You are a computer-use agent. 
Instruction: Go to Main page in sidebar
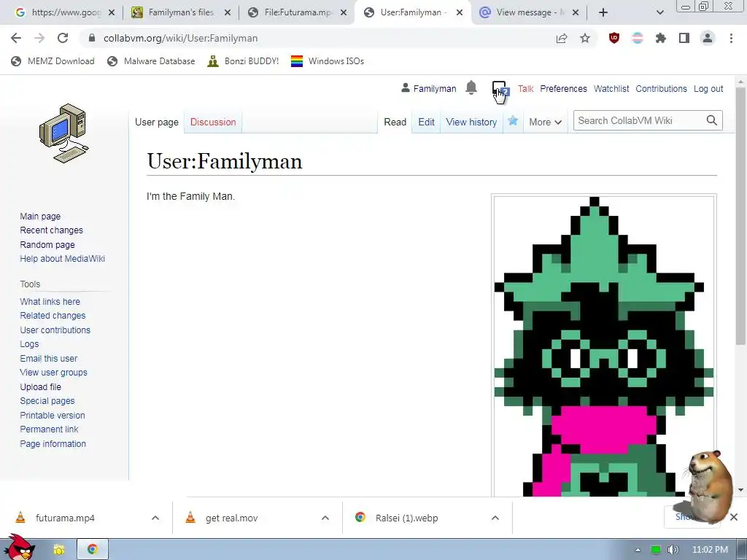[x=40, y=216]
